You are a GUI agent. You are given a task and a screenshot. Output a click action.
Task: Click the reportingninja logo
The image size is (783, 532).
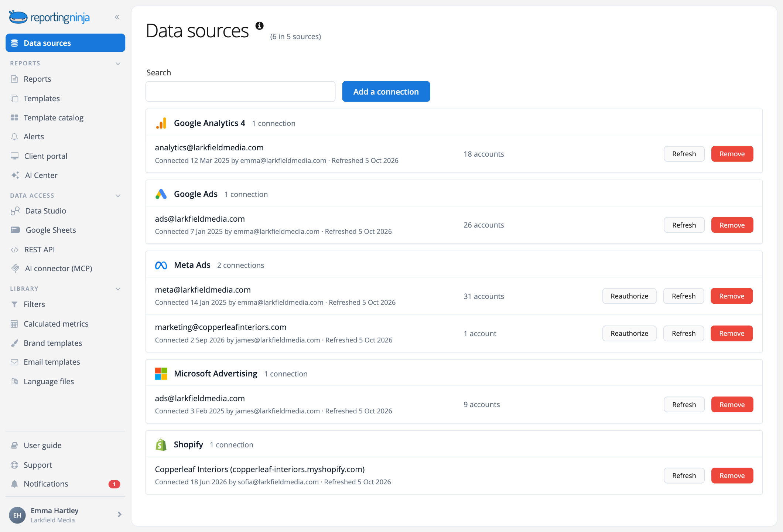coord(49,17)
